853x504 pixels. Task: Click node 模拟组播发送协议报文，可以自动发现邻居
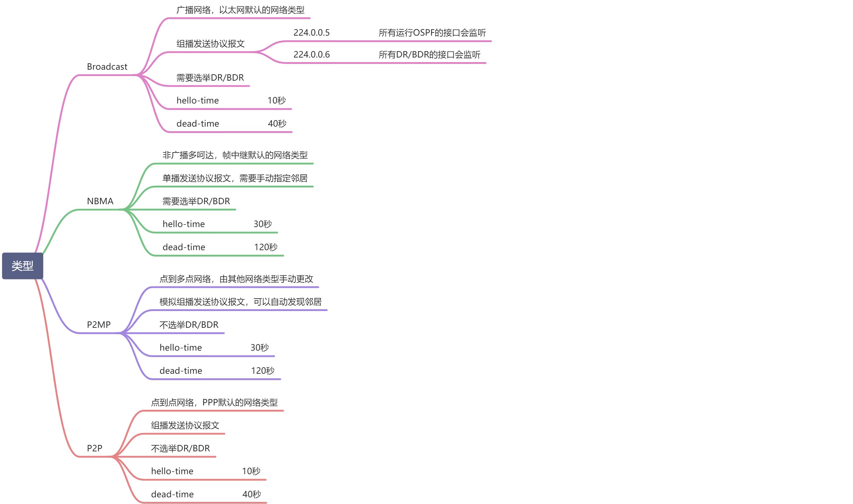tap(240, 302)
